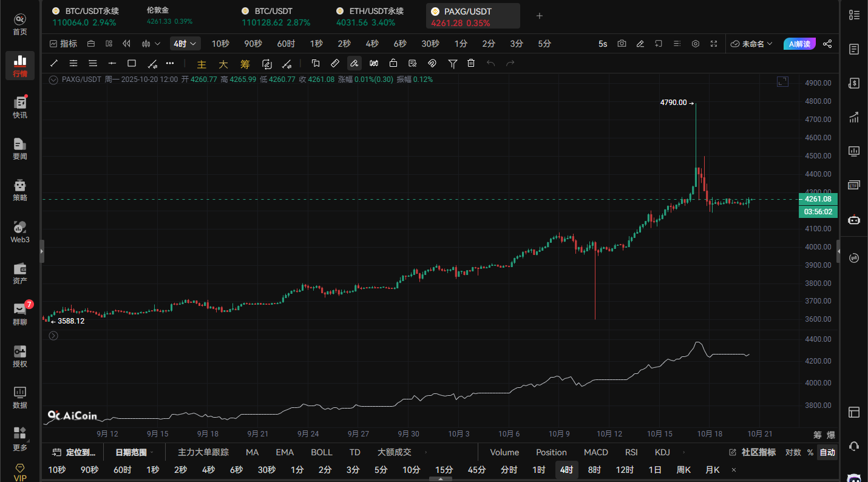Open 快讯 news flash in left sidebar
The width and height of the screenshot is (868, 482).
tap(20, 107)
